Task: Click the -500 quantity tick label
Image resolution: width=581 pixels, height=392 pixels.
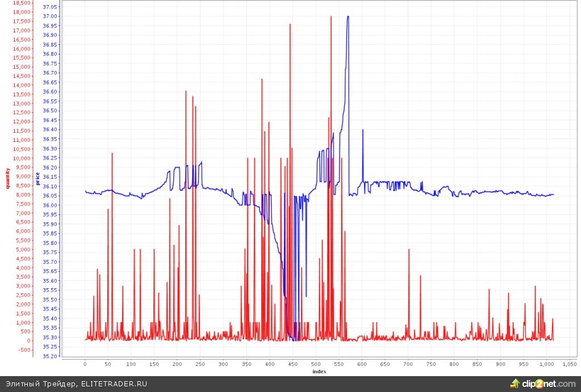Action: coord(23,349)
